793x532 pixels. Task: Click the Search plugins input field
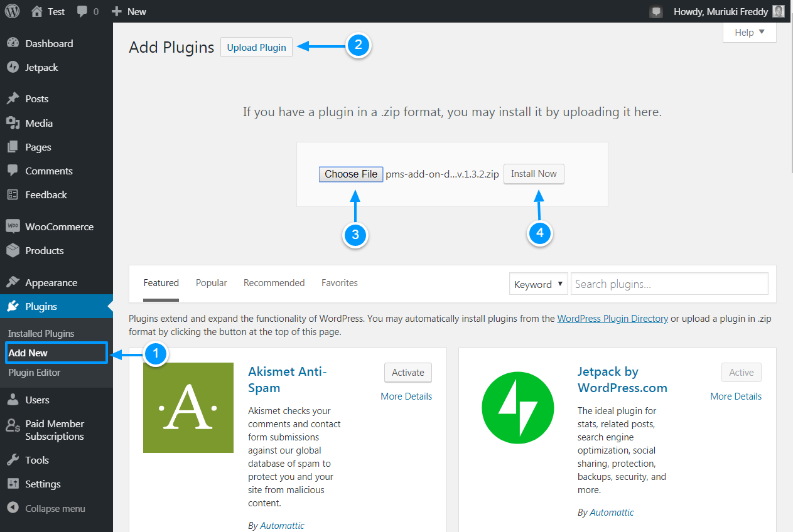[669, 284]
